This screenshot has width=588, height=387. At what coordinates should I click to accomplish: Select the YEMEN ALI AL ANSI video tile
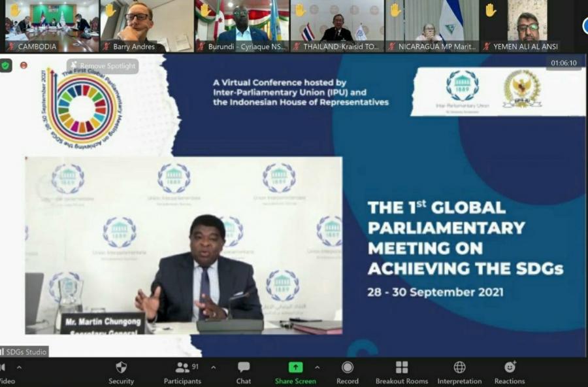pos(527,26)
